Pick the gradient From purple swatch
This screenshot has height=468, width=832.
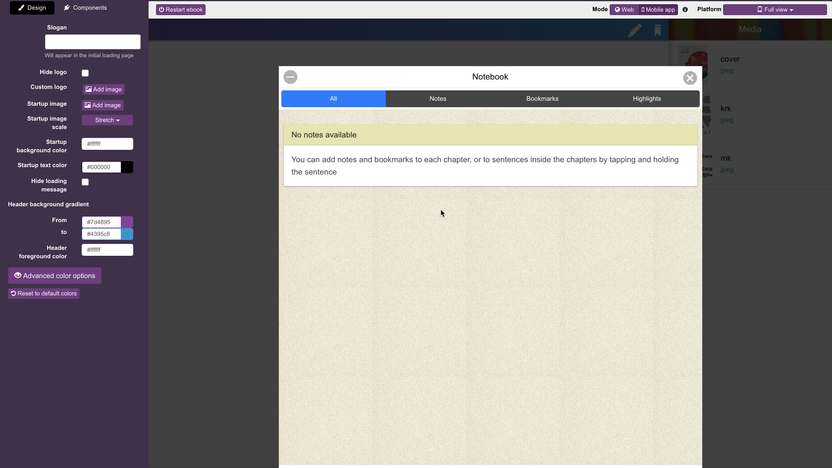[x=127, y=222]
